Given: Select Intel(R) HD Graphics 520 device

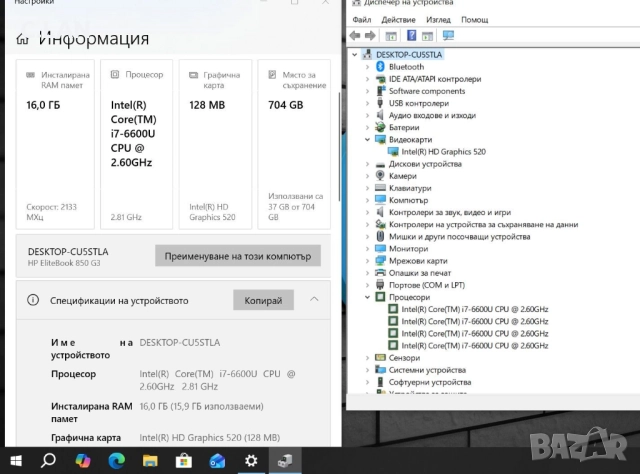Looking at the screenshot, I should pos(443,152).
